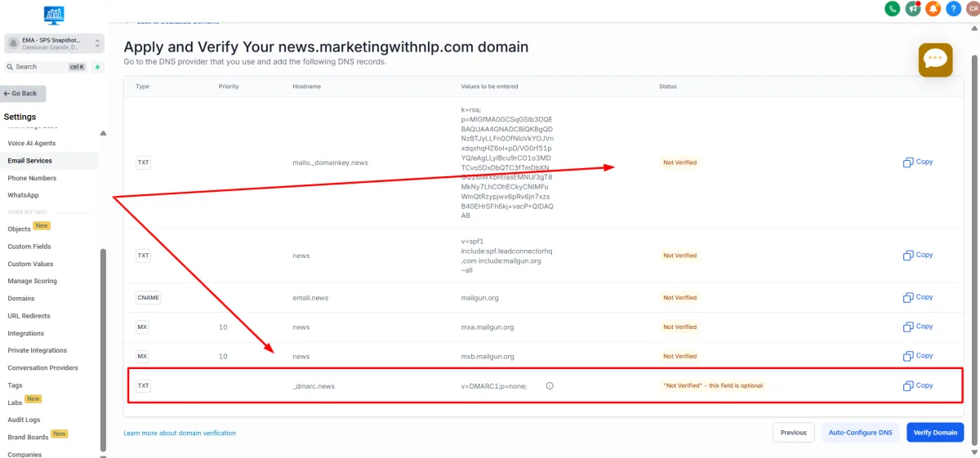Viewport: 980px width, 458px height.
Task: Open Private Integrations settings
Action: click(38, 350)
